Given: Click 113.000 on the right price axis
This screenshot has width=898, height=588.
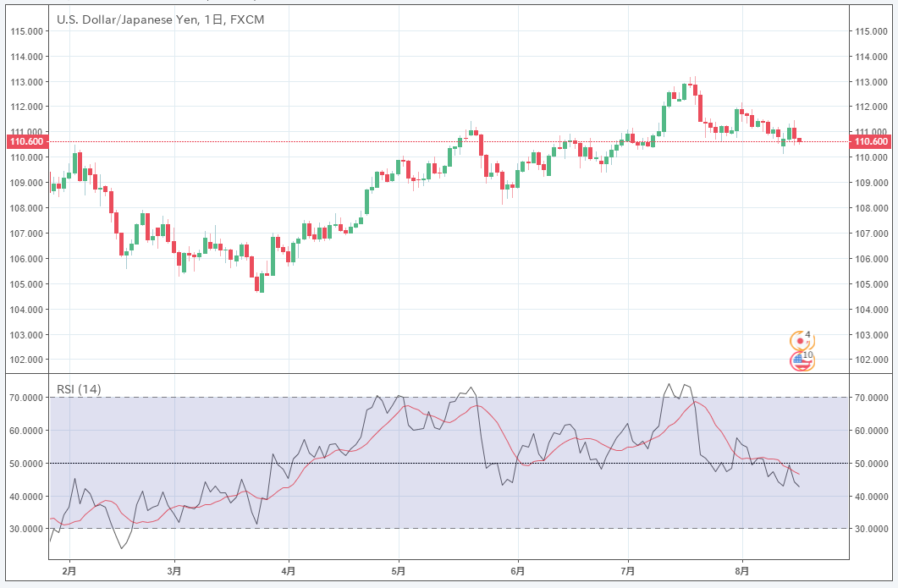Looking at the screenshot, I should tap(871, 82).
